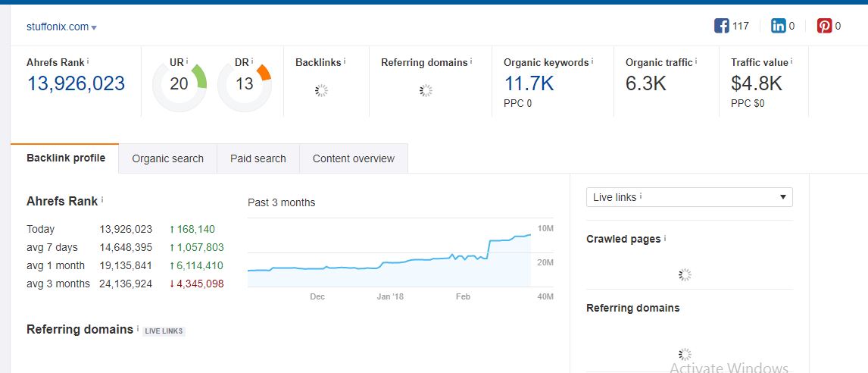Click the $4.8K traffic value figure

(757, 83)
